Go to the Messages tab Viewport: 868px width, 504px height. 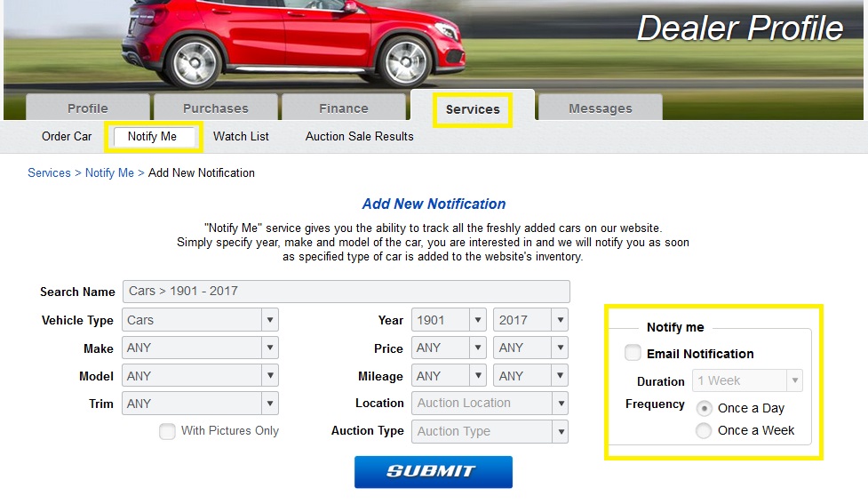[600, 108]
